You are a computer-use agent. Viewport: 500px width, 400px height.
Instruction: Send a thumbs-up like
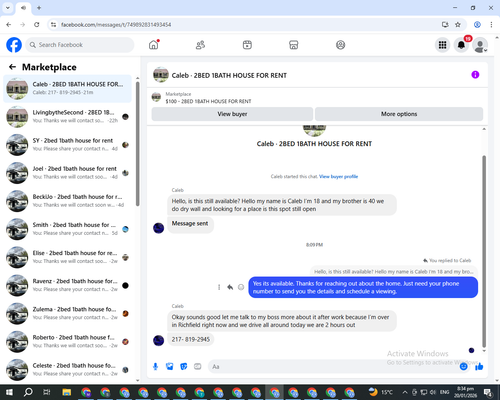coord(479,367)
